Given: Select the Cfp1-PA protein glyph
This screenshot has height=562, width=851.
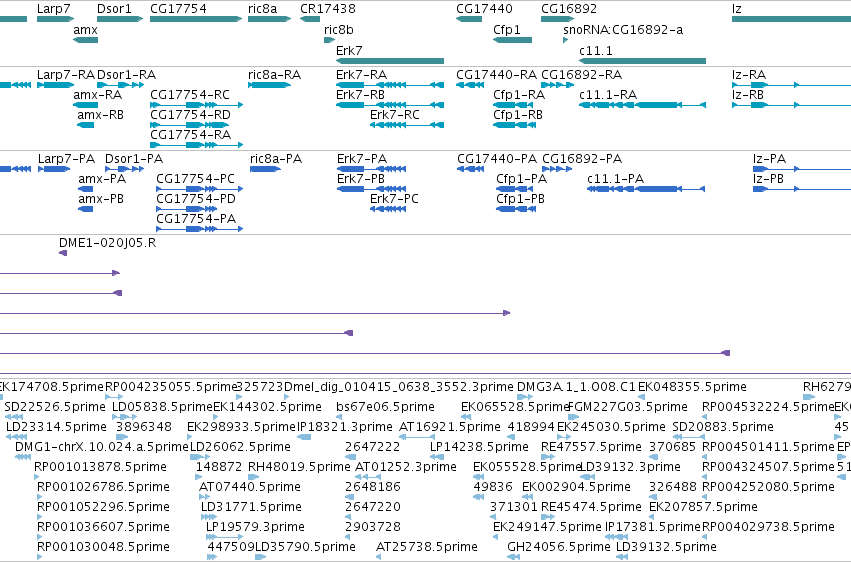Looking at the screenshot, I should (x=515, y=189).
